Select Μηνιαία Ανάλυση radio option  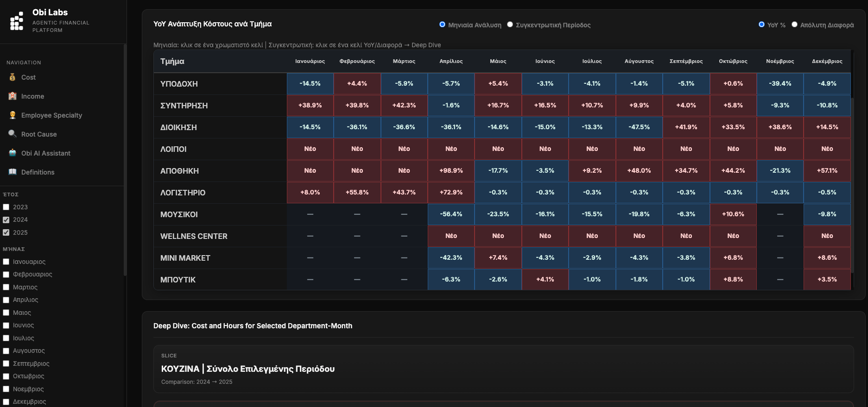click(442, 25)
